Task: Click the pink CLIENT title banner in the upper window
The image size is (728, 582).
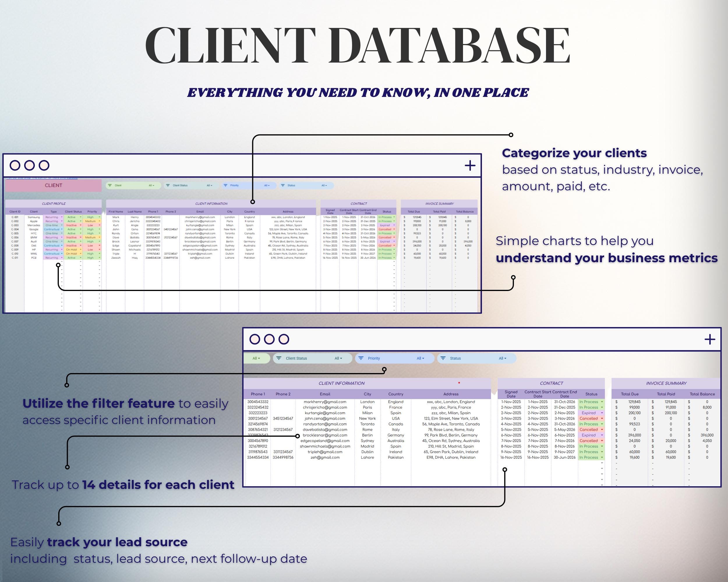Action: click(53, 185)
